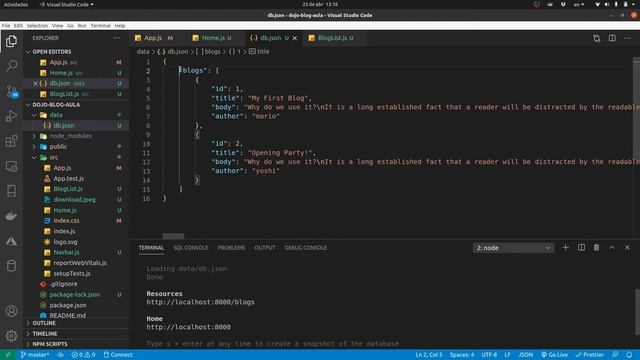Kill terminal with trash icon
This screenshot has height=360, width=640.
[x=596, y=247]
